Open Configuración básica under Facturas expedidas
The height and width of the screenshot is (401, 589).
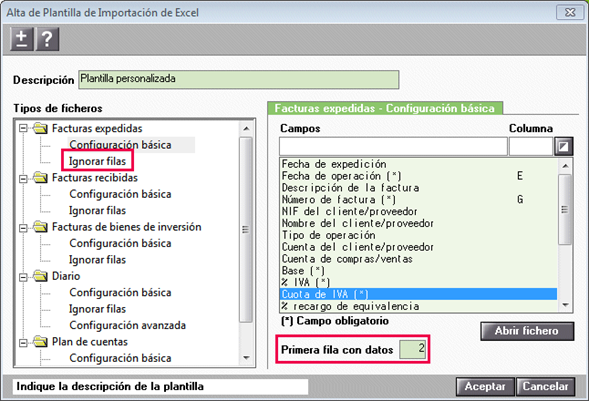point(120,145)
